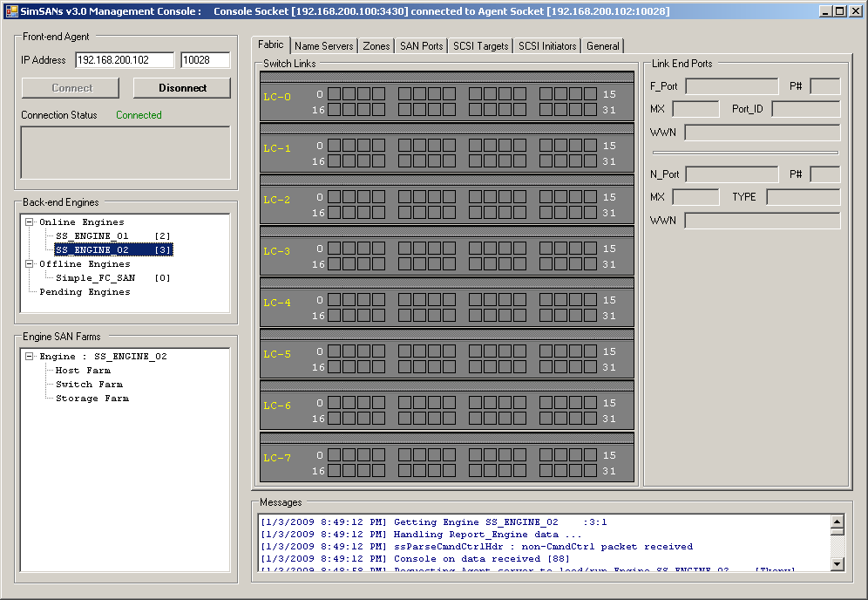This screenshot has height=600, width=868.
Task: Click the P# field beside F_Port
Action: click(x=824, y=86)
